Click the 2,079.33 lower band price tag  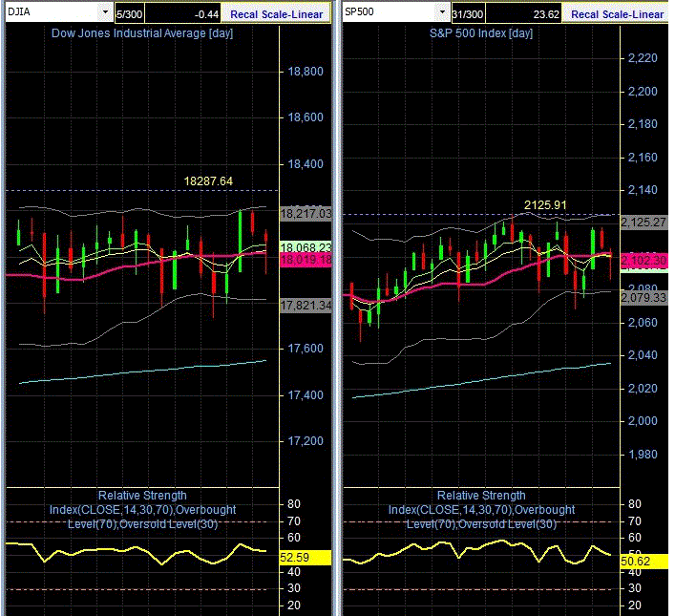pos(644,297)
